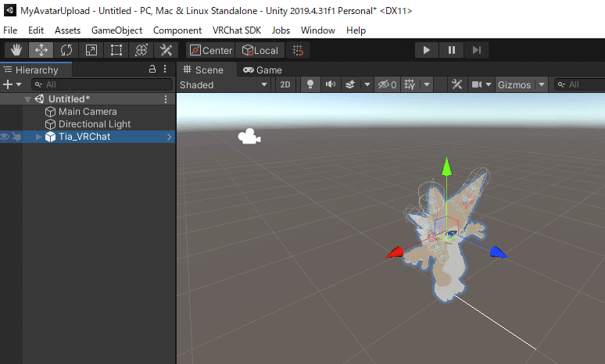
Task: Select the Hand tool
Action: 16,50
